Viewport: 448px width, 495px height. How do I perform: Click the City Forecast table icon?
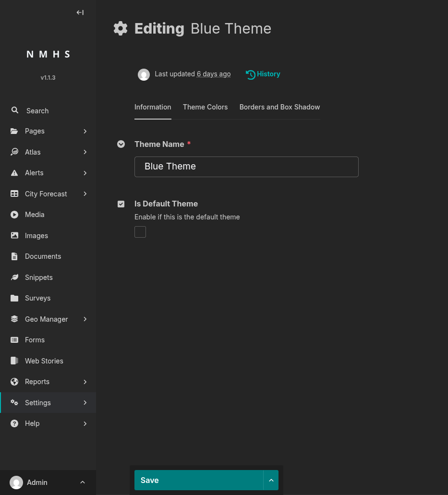14,194
